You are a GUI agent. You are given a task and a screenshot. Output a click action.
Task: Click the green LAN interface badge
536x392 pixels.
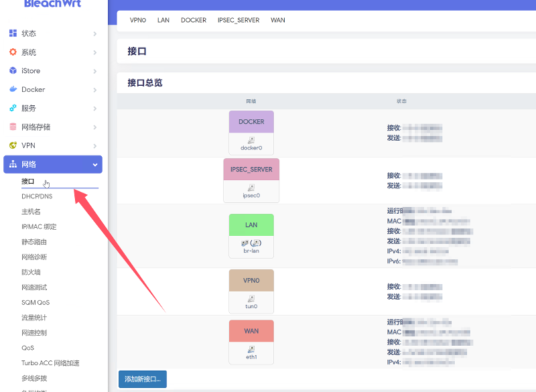(x=251, y=224)
